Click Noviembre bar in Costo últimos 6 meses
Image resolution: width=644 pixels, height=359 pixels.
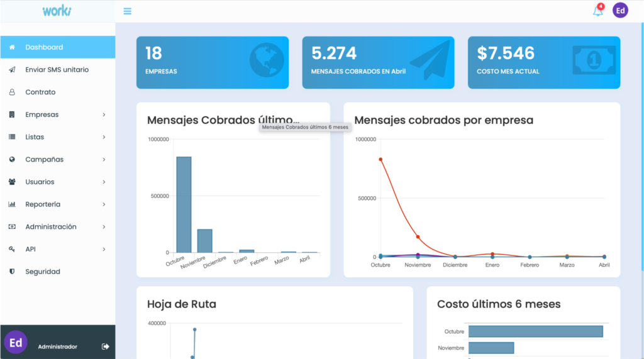(x=491, y=348)
